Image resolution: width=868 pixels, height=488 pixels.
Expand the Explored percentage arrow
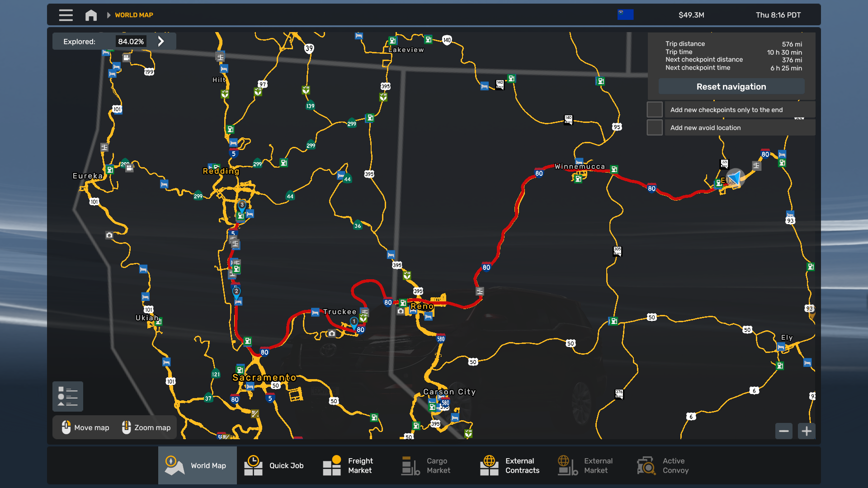[x=161, y=41]
